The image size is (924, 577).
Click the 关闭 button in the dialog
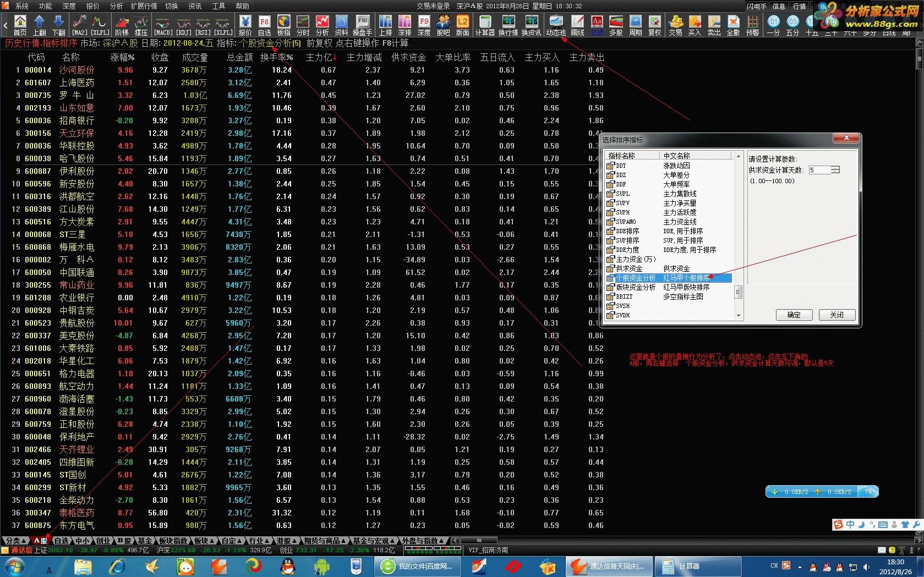pyautogui.click(x=836, y=315)
